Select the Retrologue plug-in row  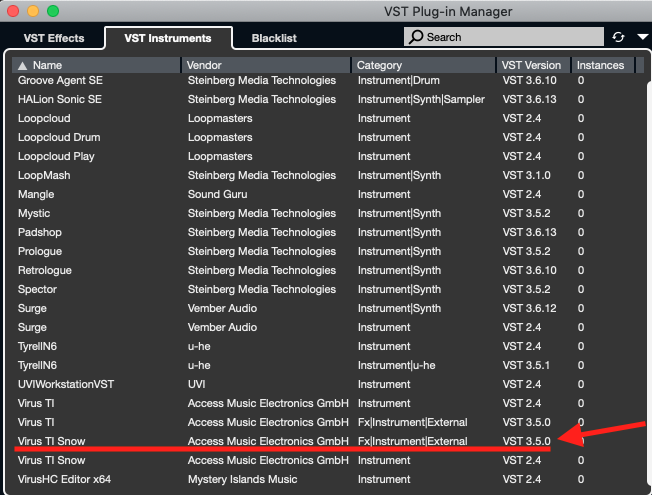point(328,270)
